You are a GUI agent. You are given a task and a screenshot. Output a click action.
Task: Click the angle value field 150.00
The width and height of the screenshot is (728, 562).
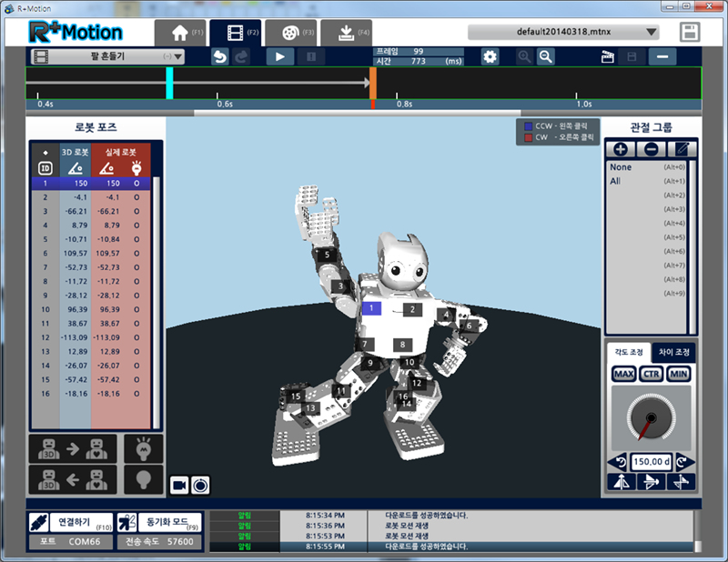point(652,462)
